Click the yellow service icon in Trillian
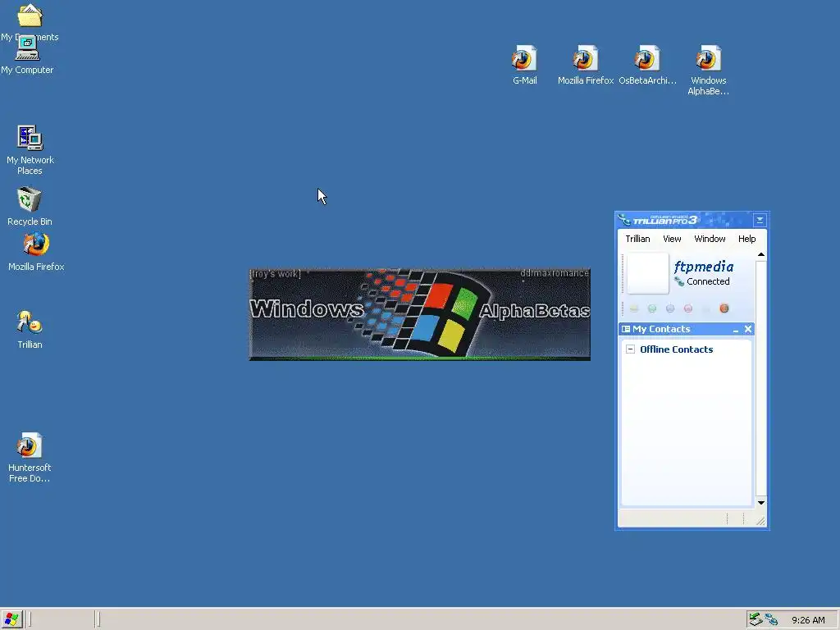 pyautogui.click(x=634, y=308)
